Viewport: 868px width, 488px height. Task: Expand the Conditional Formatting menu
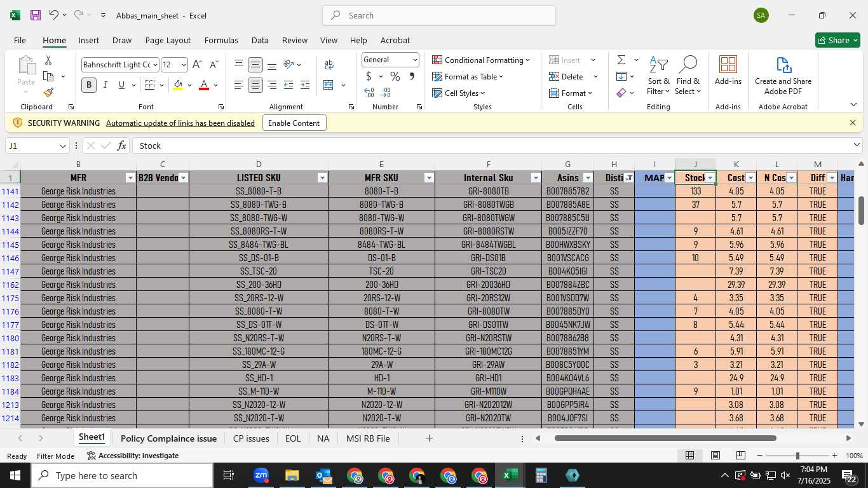click(x=481, y=60)
